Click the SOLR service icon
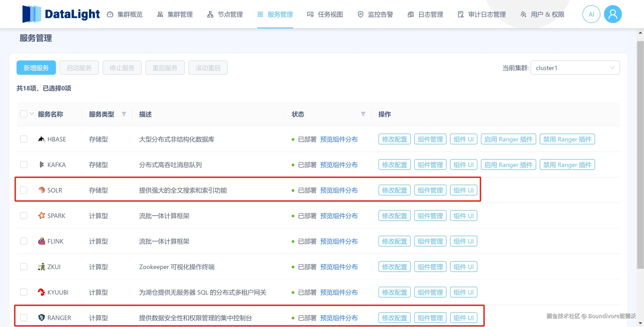This screenshot has width=644, height=327. coord(42,190)
